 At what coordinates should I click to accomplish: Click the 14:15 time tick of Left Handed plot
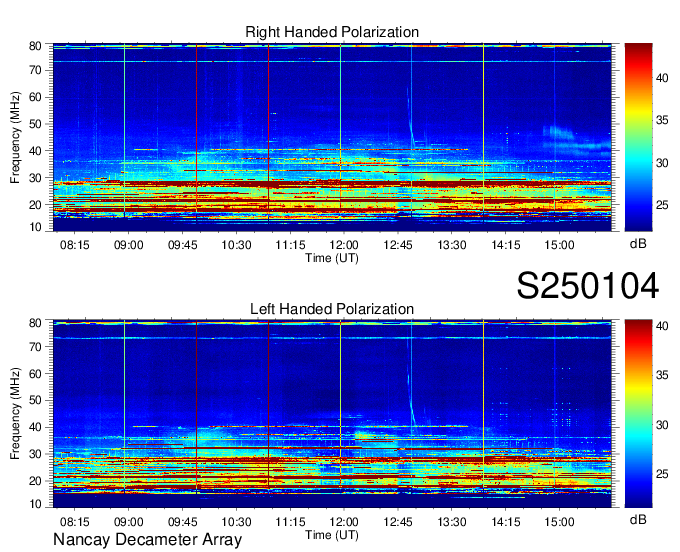click(x=506, y=522)
